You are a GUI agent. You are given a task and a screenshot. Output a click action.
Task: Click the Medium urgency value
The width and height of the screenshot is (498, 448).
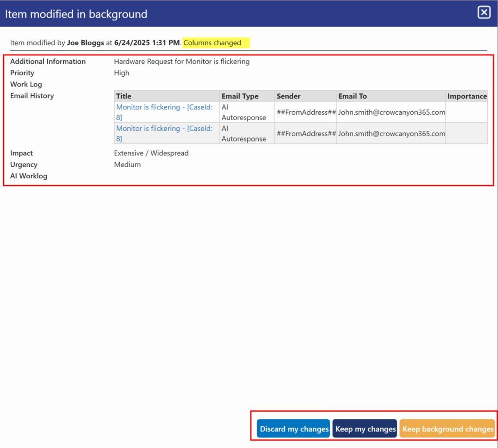point(127,164)
